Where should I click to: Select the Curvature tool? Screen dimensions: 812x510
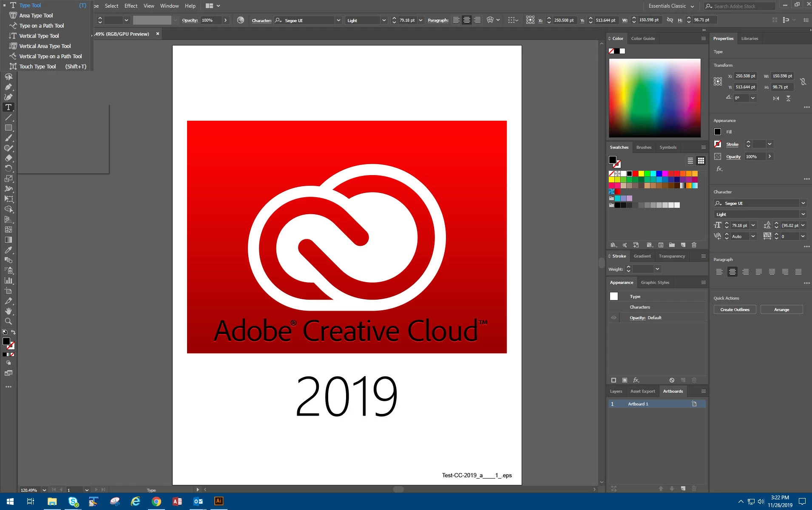pos(9,97)
